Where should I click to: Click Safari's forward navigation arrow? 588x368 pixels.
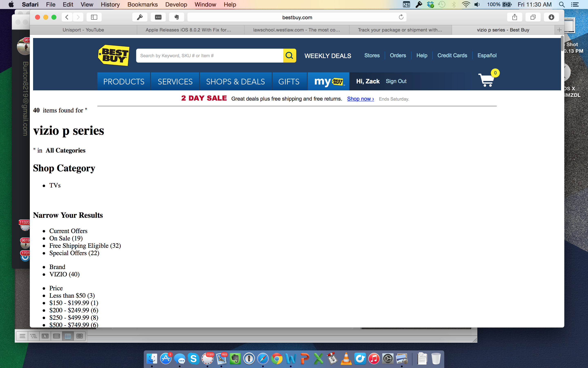pos(78,17)
